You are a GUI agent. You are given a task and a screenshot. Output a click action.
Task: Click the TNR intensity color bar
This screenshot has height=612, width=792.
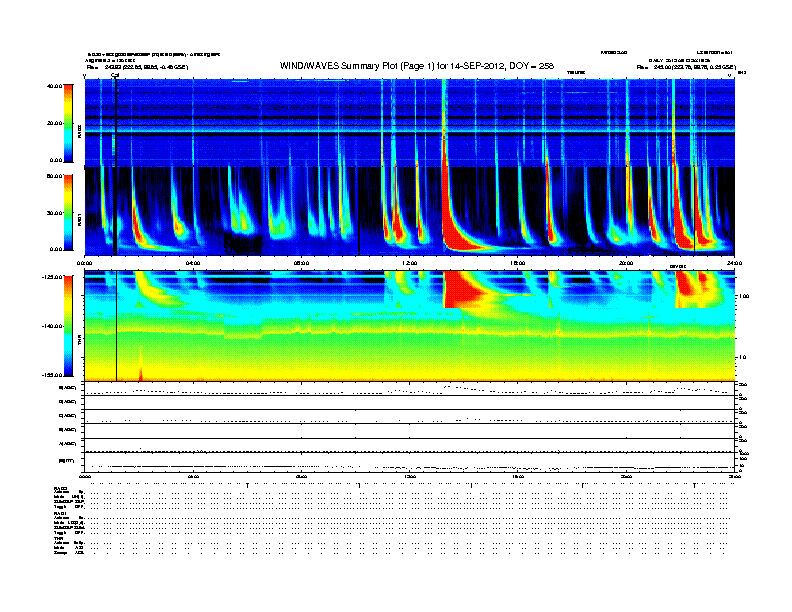68,326
